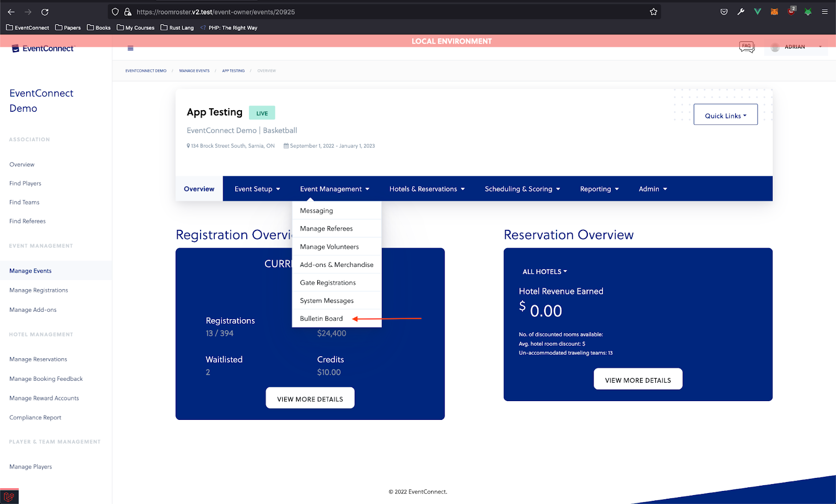Click the EventConnect Demo association title
This screenshot has height=504, width=836.
click(x=41, y=100)
